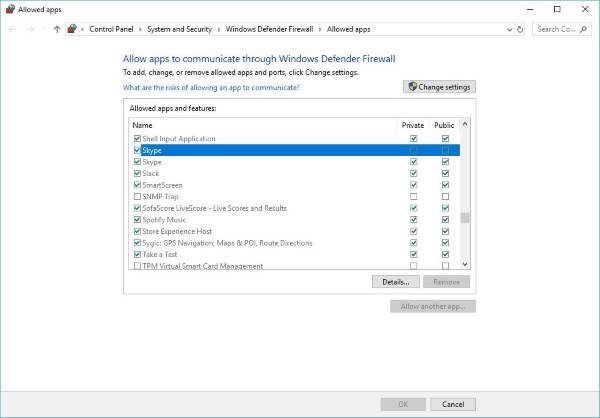Click the Change settings button

click(439, 87)
